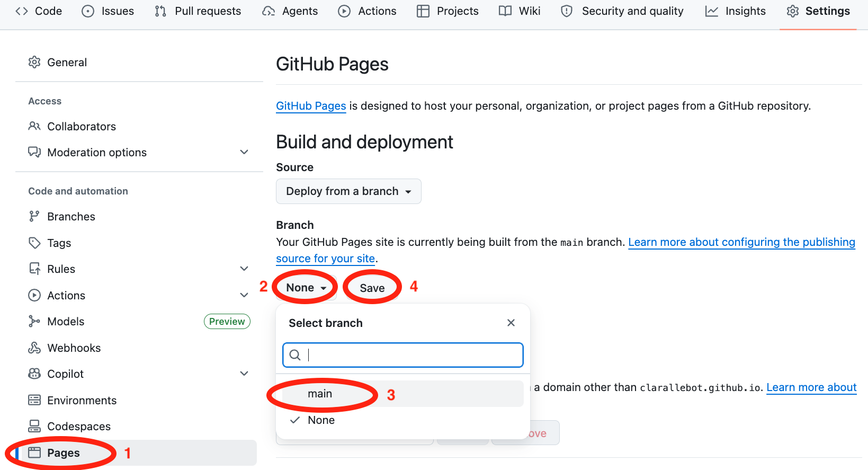Expand the Copilot chevron
868x470 pixels.
point(244,374)
